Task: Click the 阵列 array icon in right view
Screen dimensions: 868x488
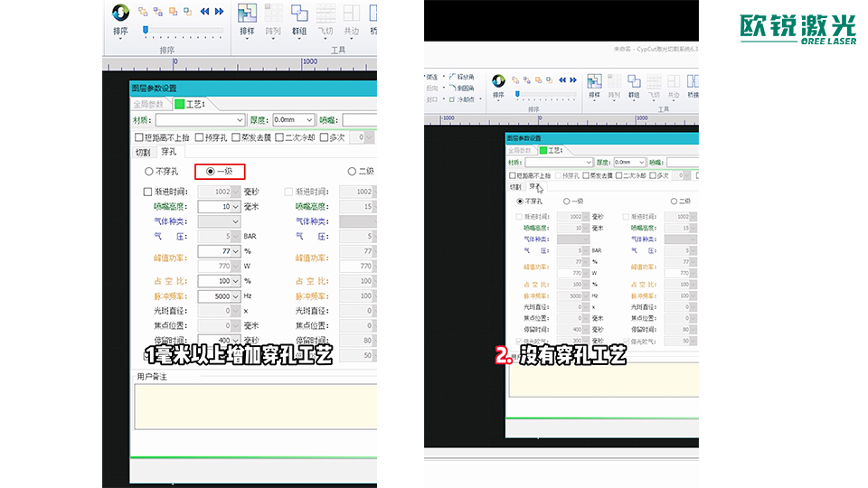Action: (614, 81)
